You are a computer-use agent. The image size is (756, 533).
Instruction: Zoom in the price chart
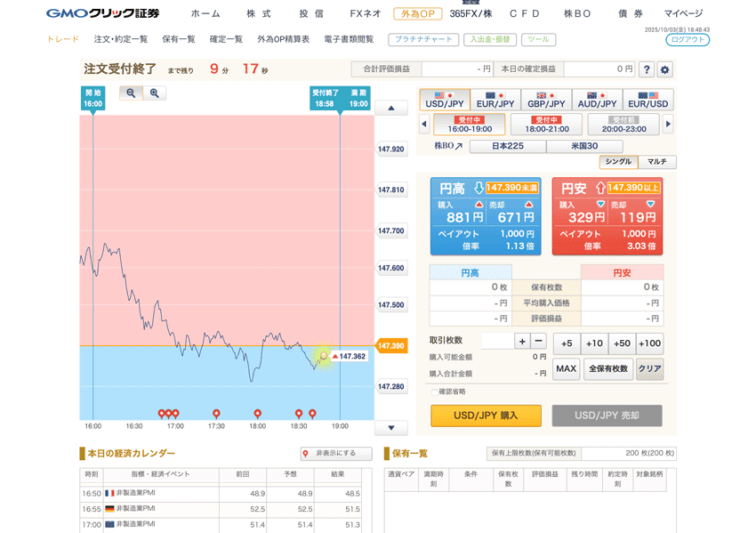coord(154,93)
